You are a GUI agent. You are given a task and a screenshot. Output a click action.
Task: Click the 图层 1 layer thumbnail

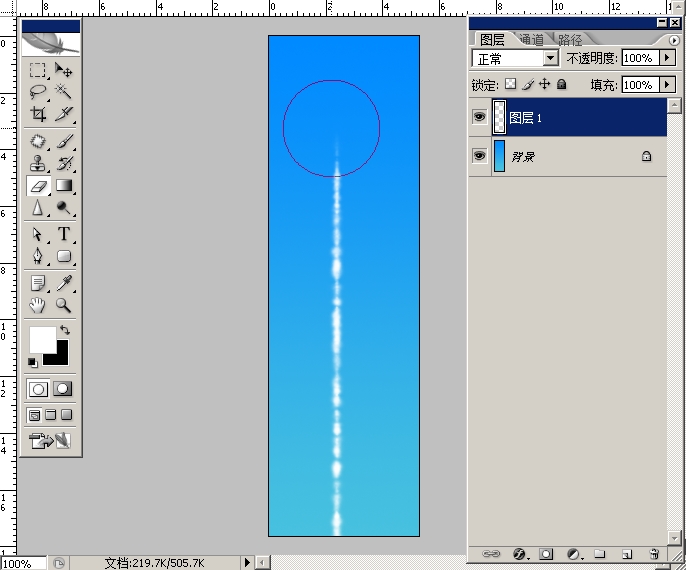tap(499, 117)
